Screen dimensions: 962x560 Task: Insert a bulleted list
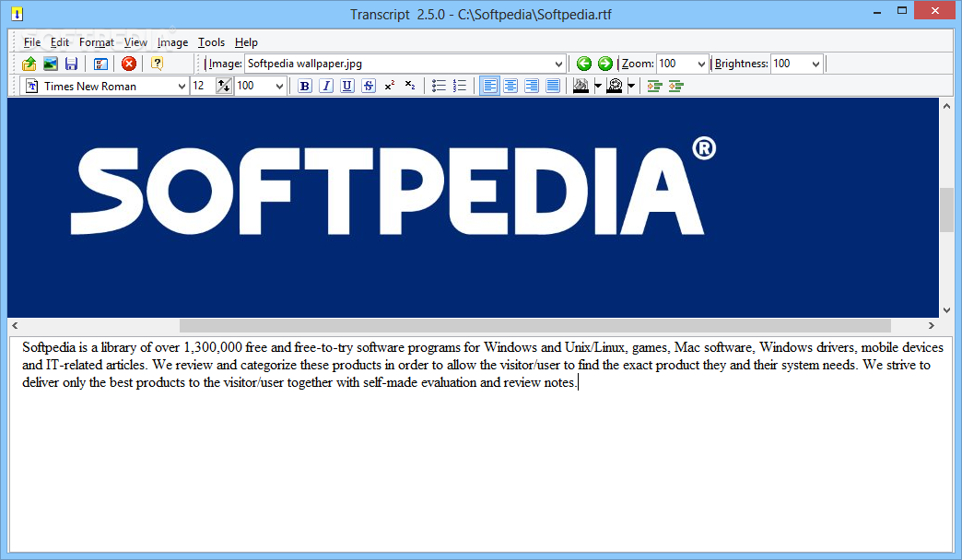point(439,86)
